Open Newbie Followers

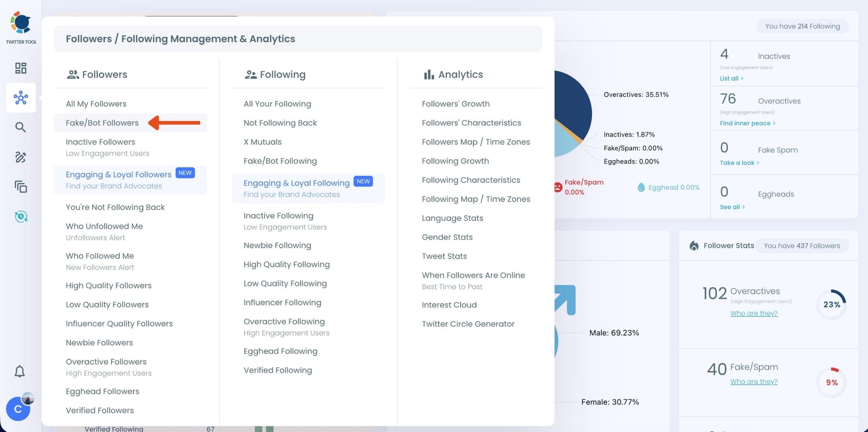(x=99, y=343)
